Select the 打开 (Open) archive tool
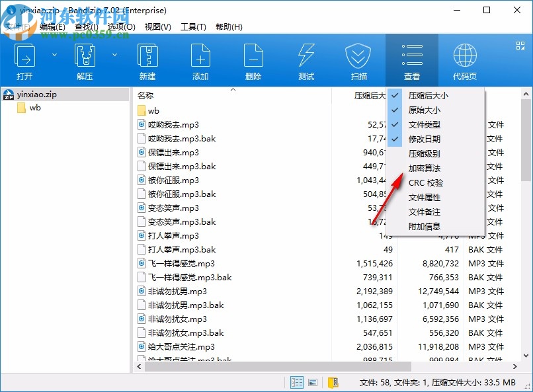 pos(25,59)
